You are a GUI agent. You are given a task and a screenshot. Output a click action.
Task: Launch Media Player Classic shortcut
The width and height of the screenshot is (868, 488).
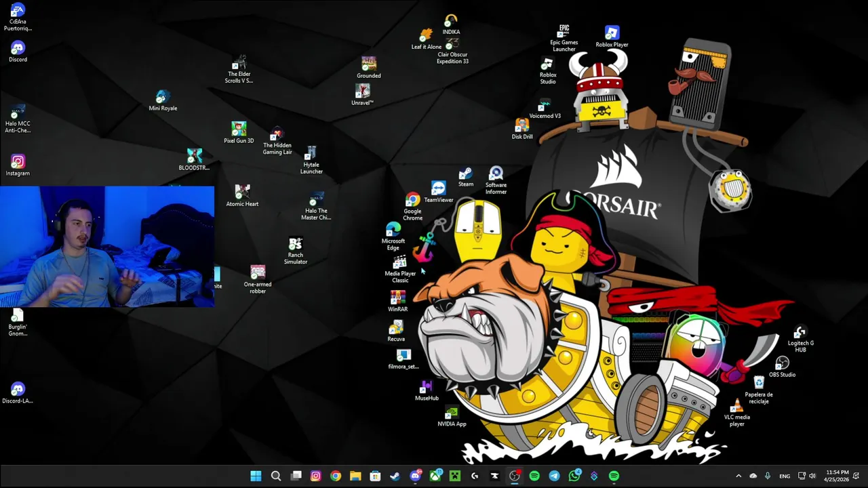(400, 270)
